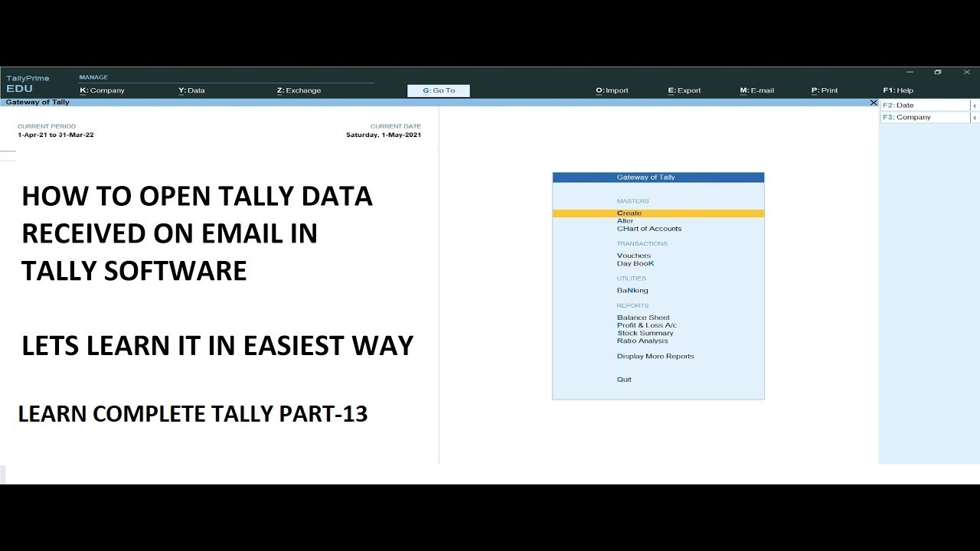This screenshot has height=551, width=980.
Task: Click the G: Go To button
Action: click(x=439, y=90)
